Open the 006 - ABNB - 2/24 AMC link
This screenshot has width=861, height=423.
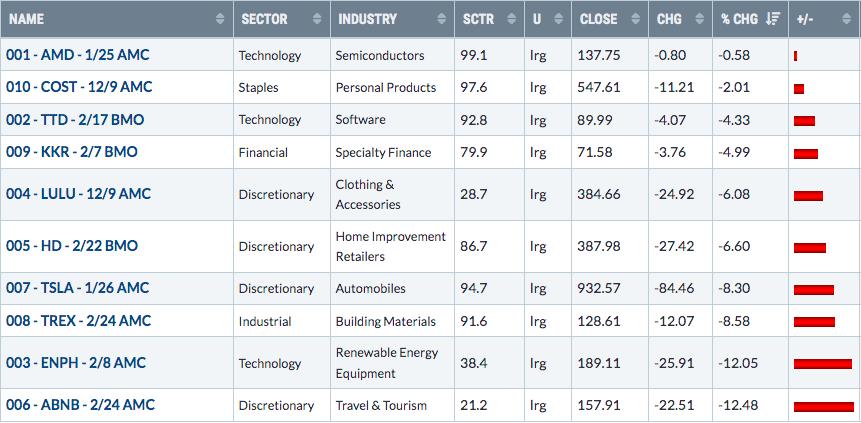pyautogui.click(x=80, y=405)
